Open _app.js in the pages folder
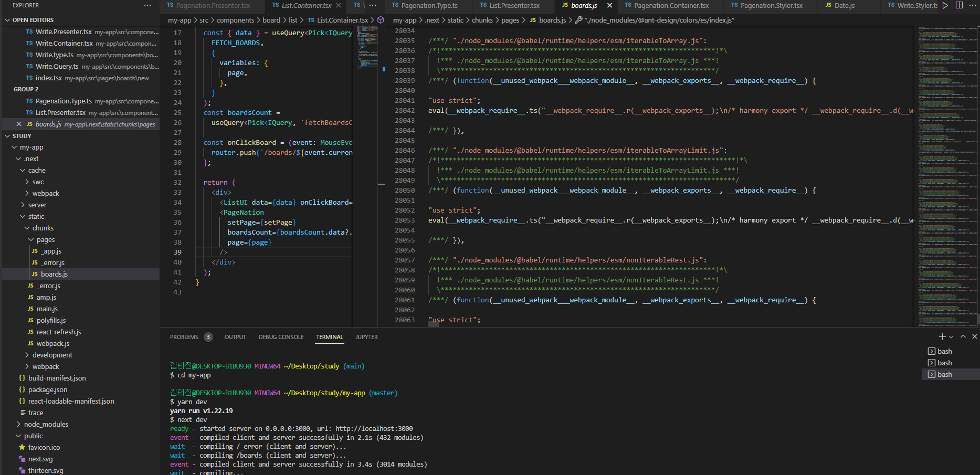Viewport: 980px width, 475px height. [x=80, y=251]
